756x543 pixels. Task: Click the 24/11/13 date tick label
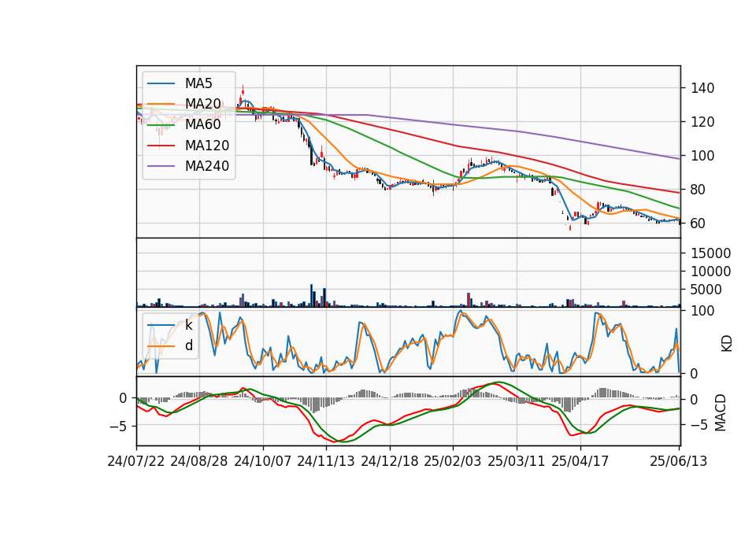(326, 461)
